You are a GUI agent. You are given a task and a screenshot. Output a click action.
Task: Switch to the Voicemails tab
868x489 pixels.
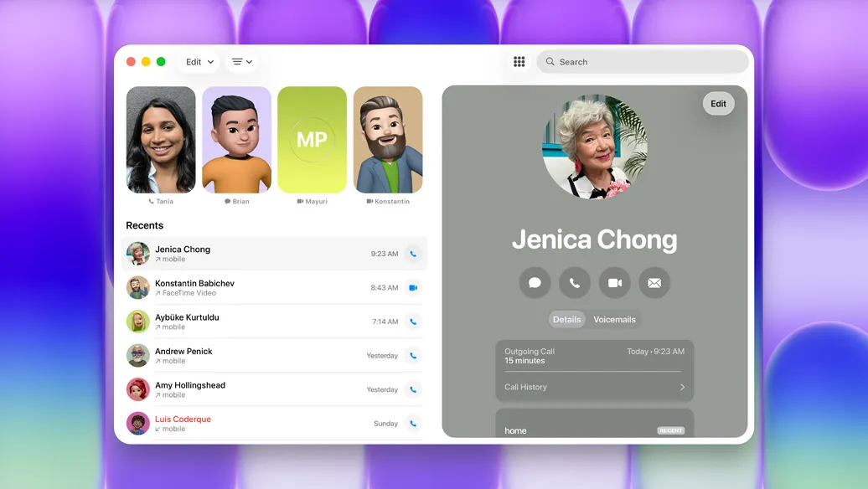point(614,320)
